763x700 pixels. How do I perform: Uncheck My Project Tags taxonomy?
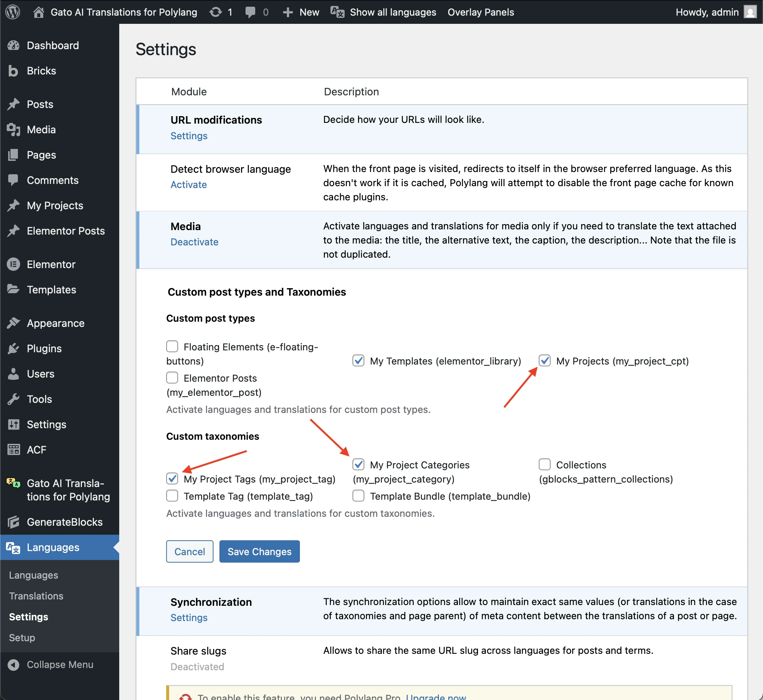pyautogui.click(x=172, y=478)
